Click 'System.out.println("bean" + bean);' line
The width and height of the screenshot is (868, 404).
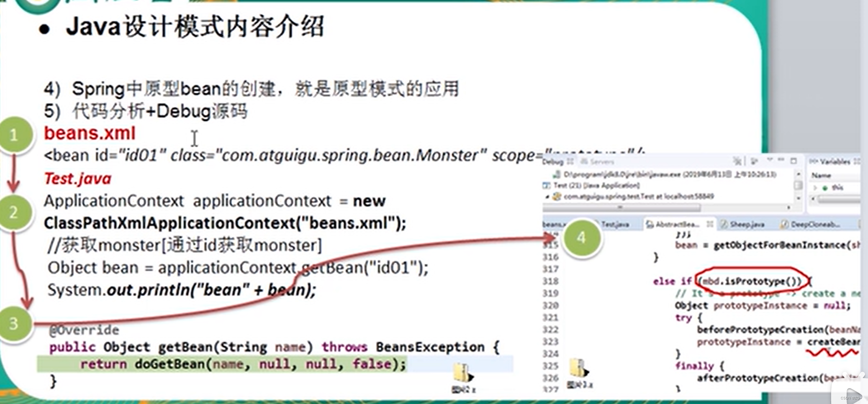(x=182, y=290)
